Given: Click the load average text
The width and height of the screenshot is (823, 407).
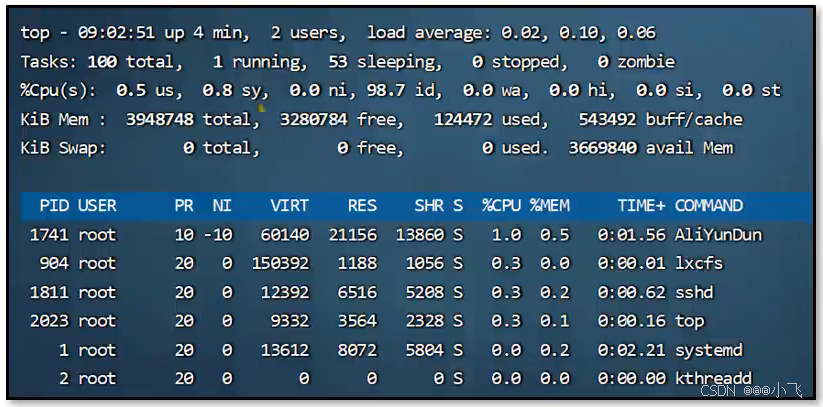Looking at the screenshot, I should click(511, 33).
